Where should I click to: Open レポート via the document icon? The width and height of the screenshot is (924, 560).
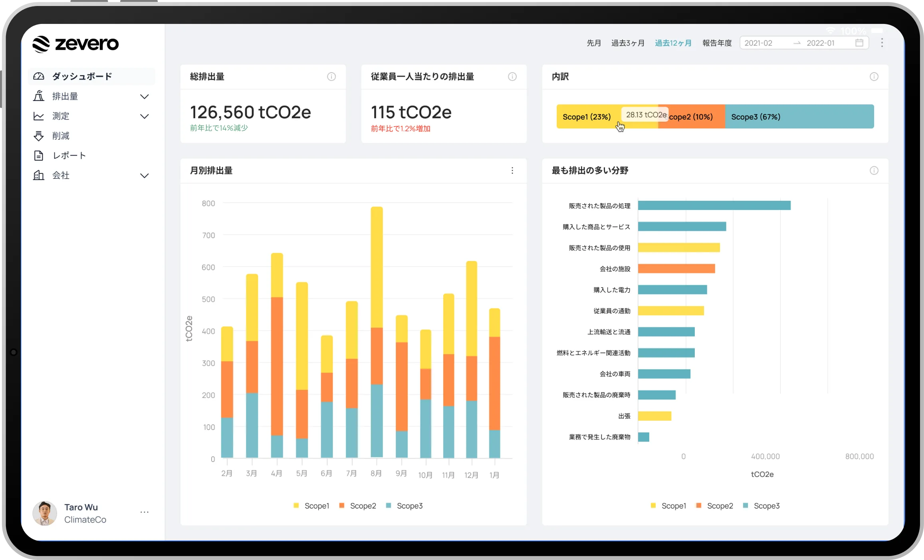point(39,155)
